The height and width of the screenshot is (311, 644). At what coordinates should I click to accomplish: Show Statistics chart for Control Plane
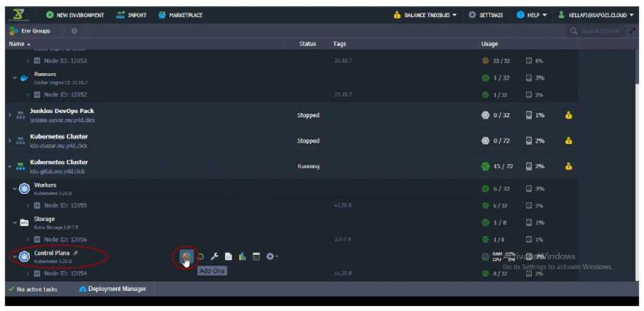pyautogui.click(x=242, y=257)
